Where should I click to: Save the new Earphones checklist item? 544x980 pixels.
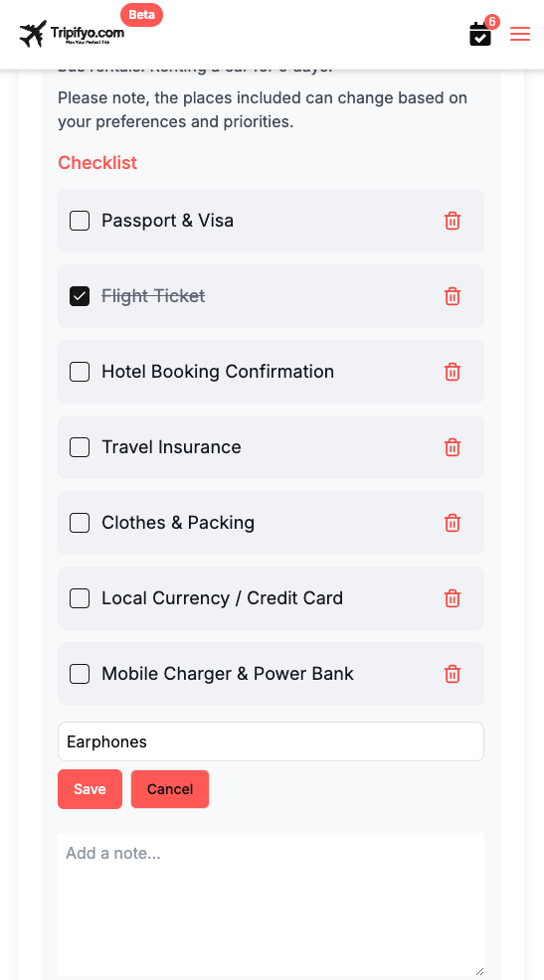90,789
